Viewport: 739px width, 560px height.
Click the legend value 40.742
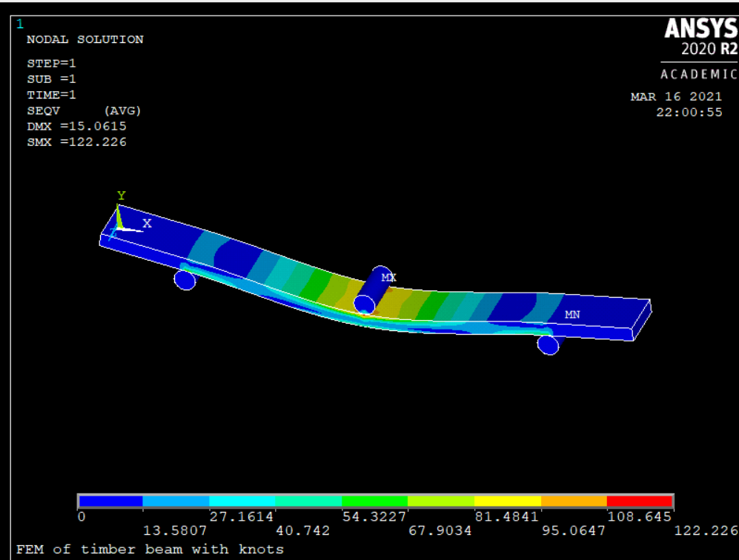pos(303,531)
